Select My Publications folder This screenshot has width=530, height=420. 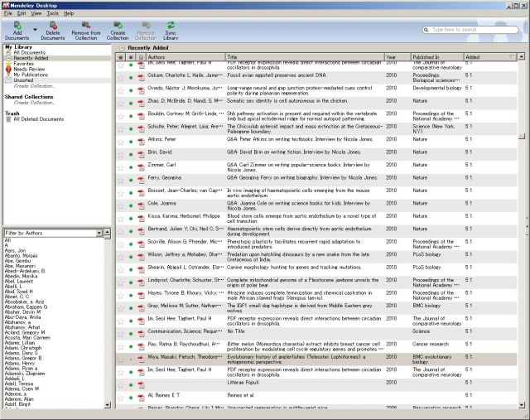[x=31, y=75]
